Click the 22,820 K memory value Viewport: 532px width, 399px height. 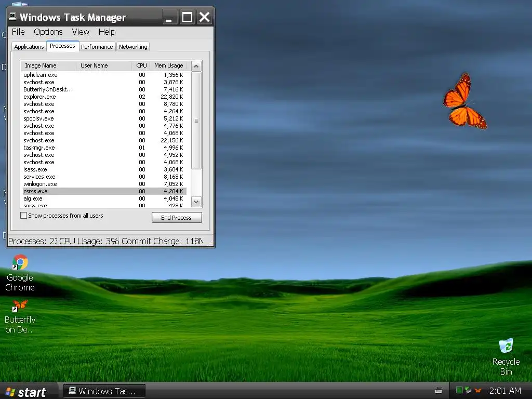tap(171, 97)
